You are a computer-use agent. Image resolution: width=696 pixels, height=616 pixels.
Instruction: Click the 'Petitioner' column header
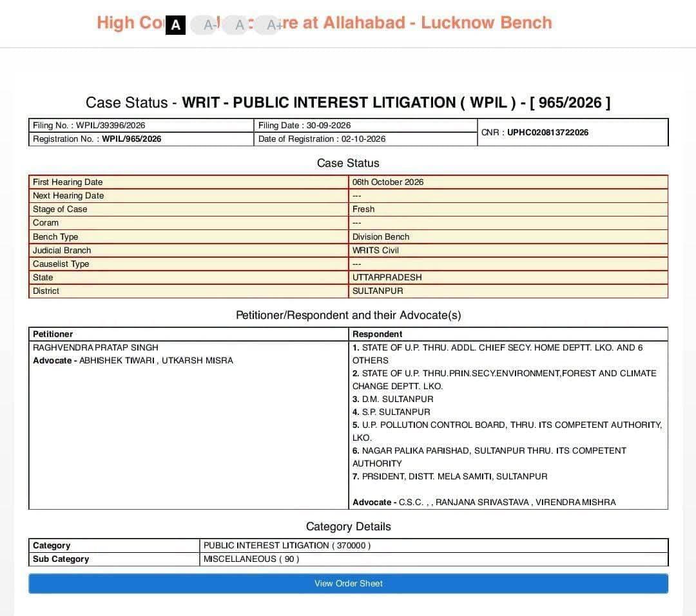(x=53, y=334)
